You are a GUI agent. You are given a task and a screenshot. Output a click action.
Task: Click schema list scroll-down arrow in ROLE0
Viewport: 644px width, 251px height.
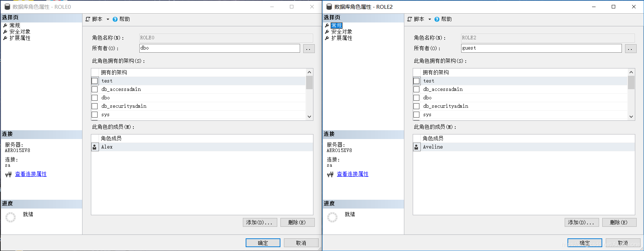[x=309, y=117]
